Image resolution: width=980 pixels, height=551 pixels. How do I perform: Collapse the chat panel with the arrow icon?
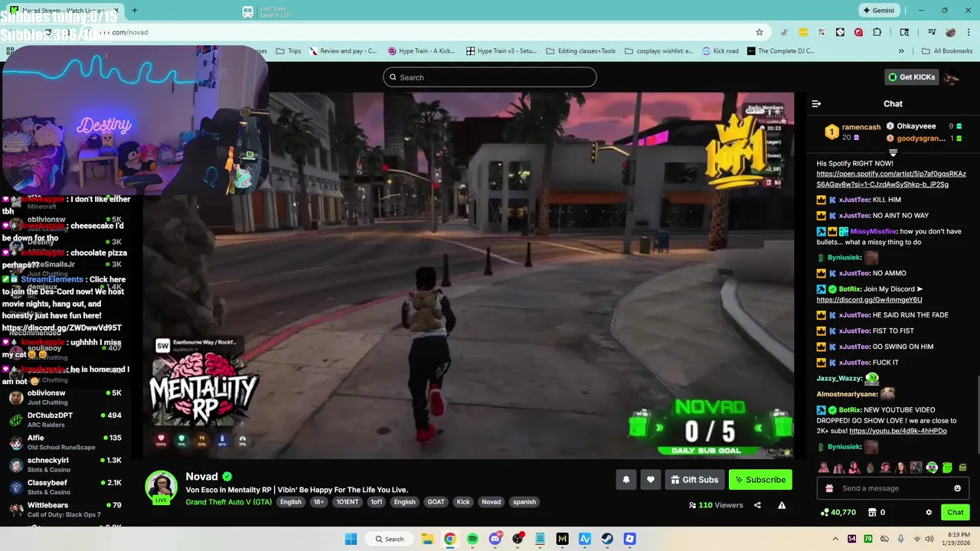point(816,103)
